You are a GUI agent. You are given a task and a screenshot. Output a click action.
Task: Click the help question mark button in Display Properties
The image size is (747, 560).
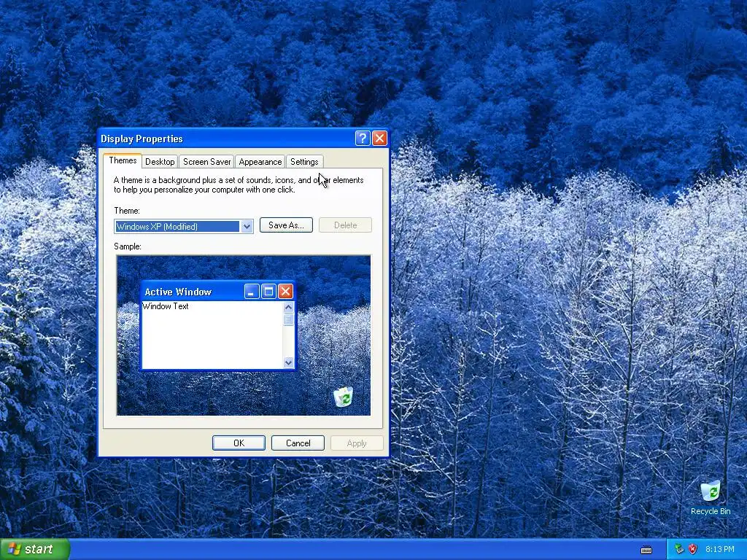pyautogui.click(x=362, y=138)
